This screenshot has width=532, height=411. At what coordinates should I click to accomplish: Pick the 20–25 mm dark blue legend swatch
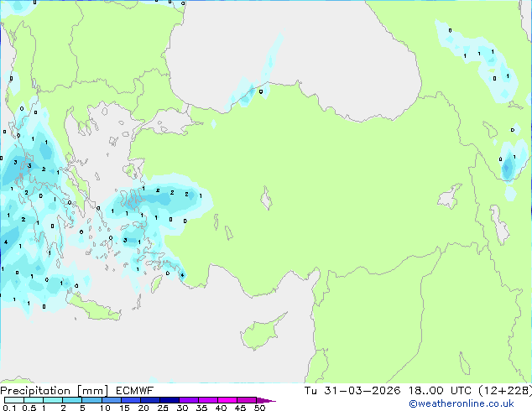[150, 400]
